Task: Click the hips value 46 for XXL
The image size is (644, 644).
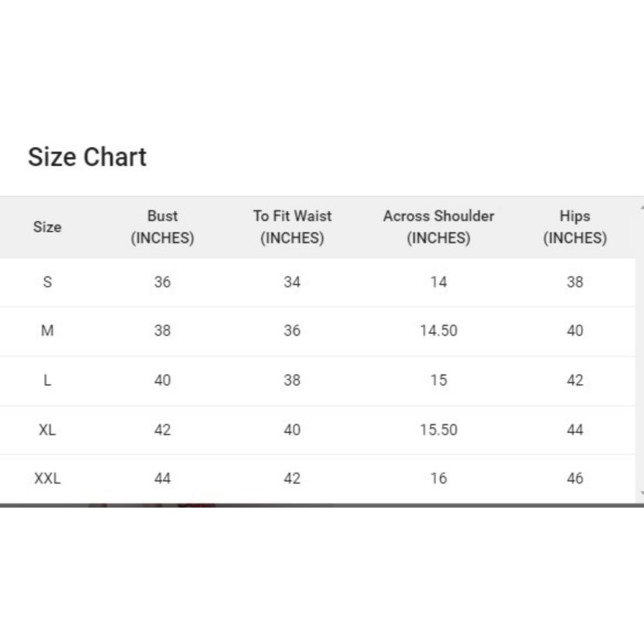Action: pos(574,478)
